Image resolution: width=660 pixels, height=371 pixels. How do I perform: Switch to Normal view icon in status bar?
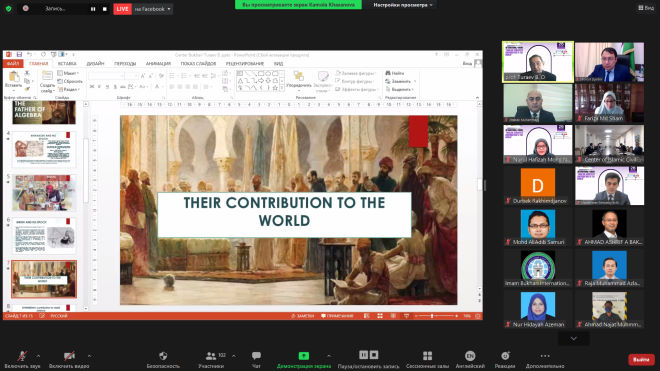pos(367,316)
